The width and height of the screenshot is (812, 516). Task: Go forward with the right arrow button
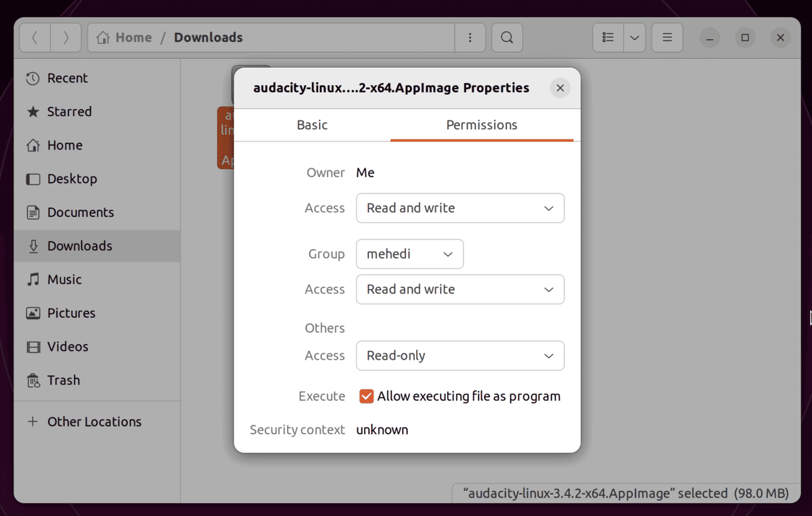click(x=66, y=38)
